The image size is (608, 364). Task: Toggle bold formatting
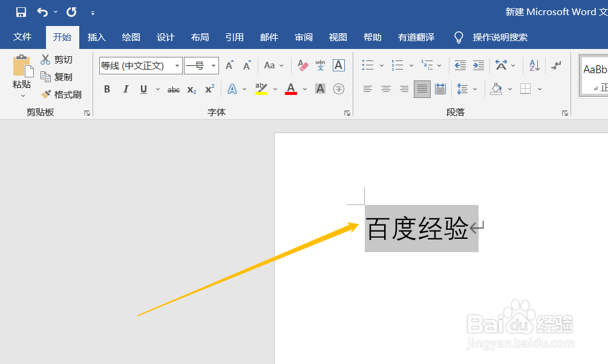(x=107, y=89)
